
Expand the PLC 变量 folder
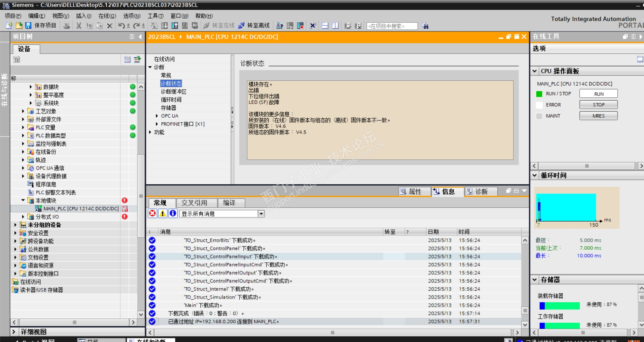23,127
